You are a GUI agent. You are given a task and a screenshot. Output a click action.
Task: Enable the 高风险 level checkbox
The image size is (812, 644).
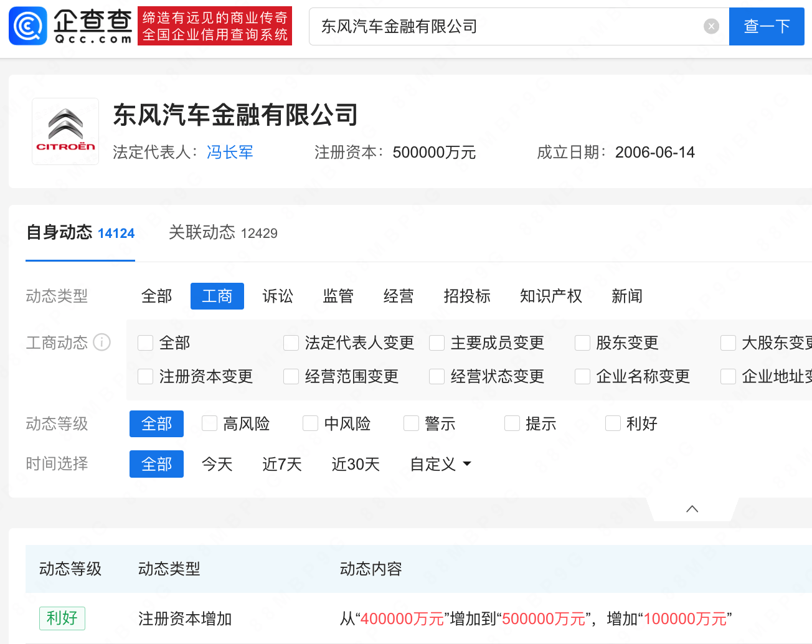click(209, 424)
